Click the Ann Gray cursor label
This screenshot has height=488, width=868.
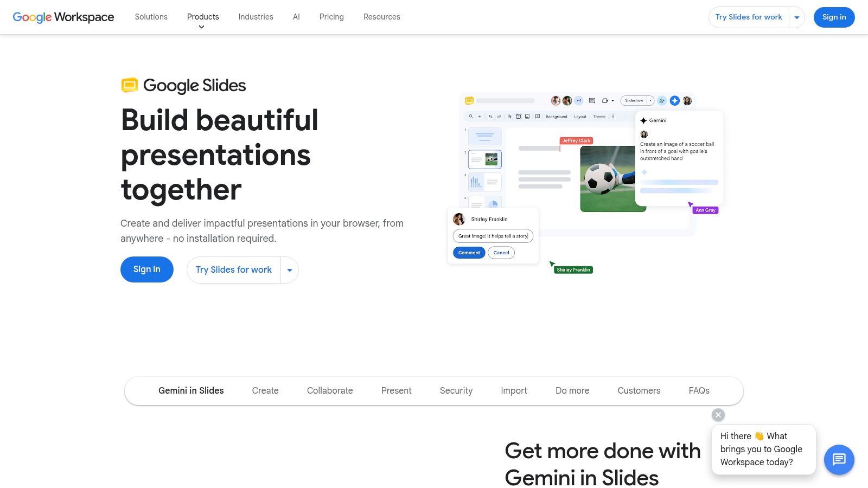click(x=706, y=210)
